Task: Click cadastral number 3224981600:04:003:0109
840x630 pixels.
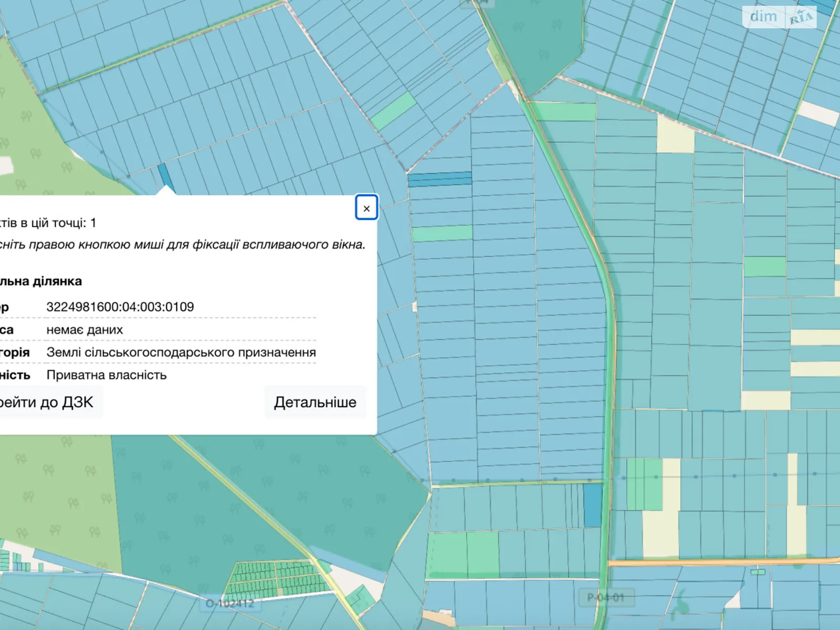Action: coord(120,307)
